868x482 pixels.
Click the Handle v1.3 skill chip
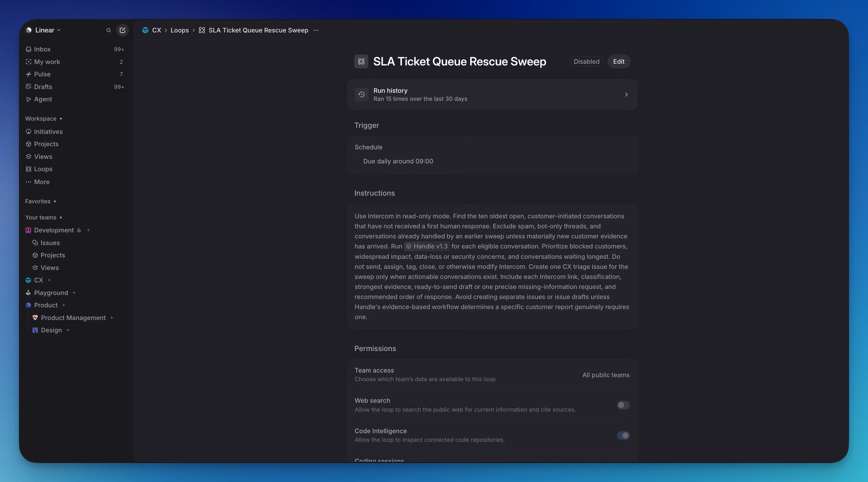(x=427, y=246)
